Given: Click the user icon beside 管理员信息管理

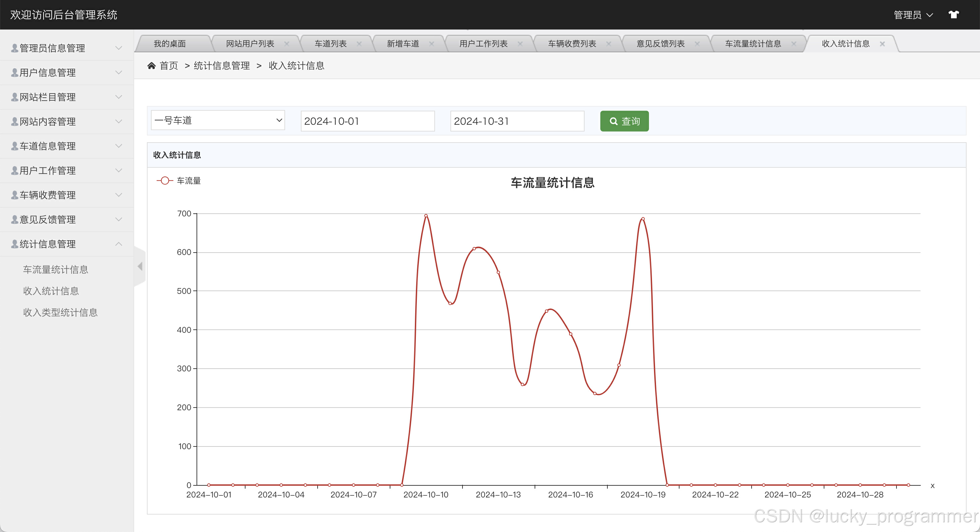Looking at the screenshot, I should pyautogui.click(x=14, y=48).
